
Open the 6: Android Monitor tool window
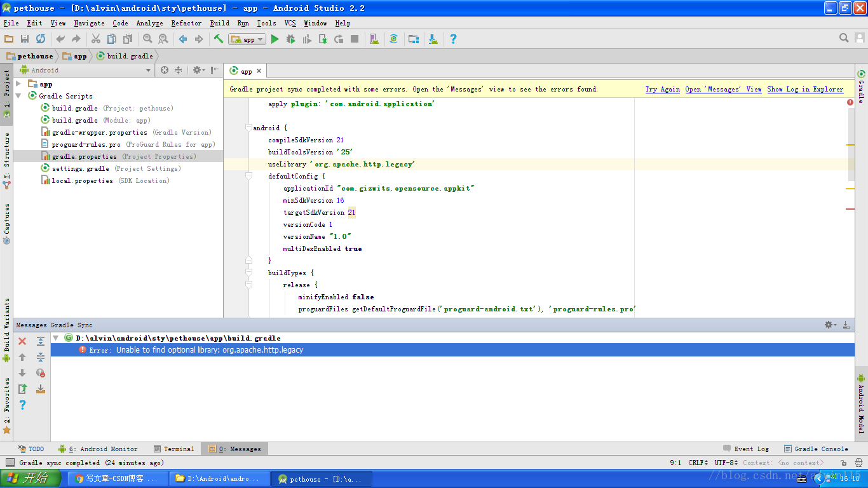click(98, 449)
